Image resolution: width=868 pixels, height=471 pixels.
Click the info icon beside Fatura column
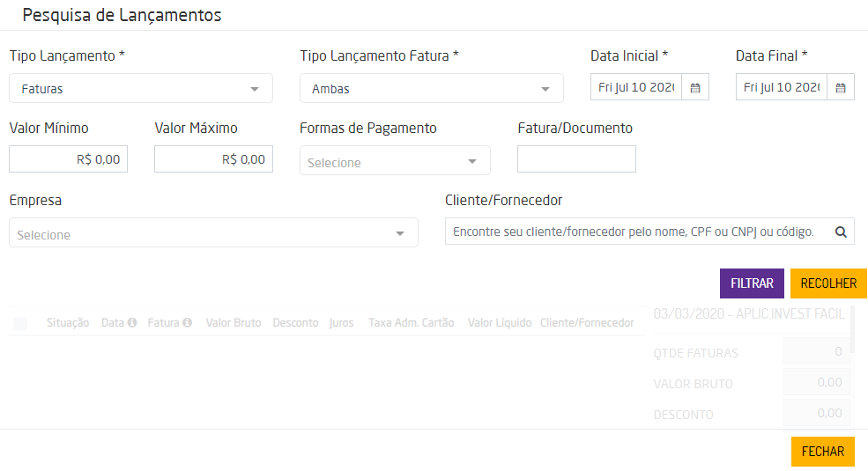[x=187, y=323]
